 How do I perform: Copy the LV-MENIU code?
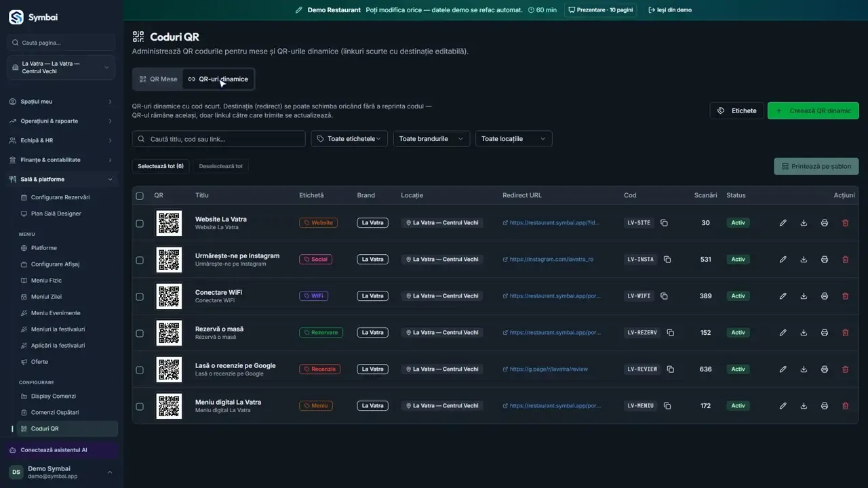click(667, 406)
